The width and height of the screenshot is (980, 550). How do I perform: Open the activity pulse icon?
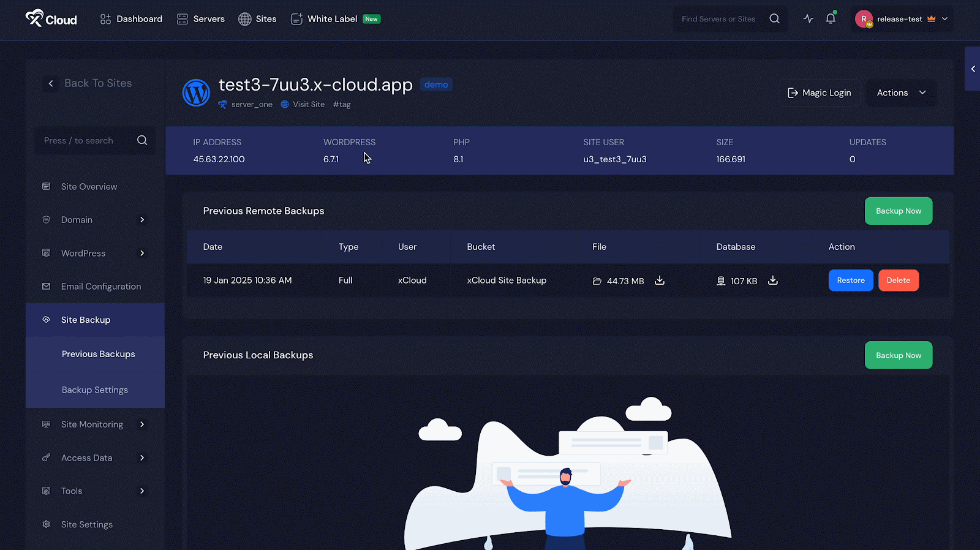pyautogui.click(x=809, y=19)
